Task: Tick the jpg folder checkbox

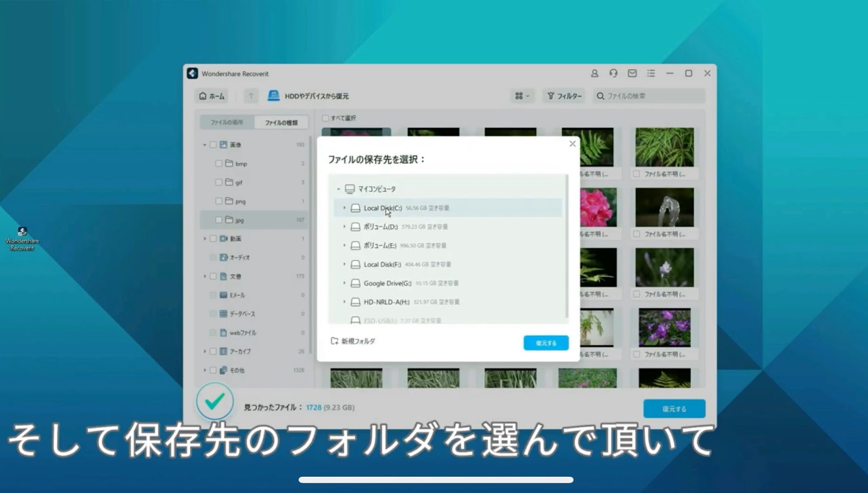Action: 219,220
